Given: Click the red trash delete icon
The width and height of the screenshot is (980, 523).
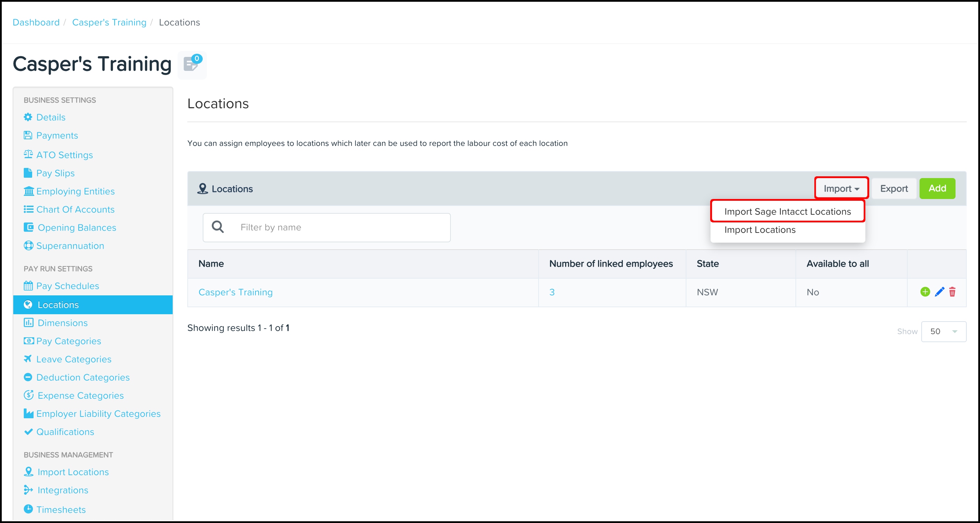Looking at the screenshot, I should click(952, 292).
